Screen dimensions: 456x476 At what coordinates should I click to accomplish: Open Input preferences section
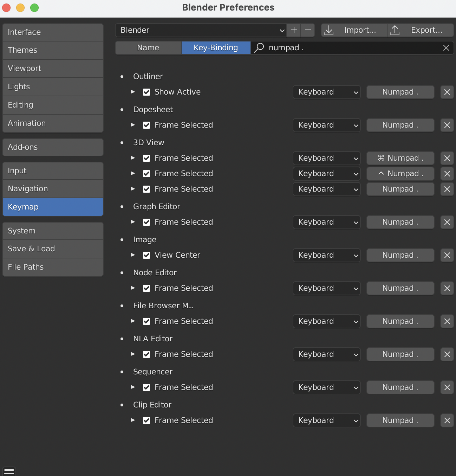click(x=53, y=171)
